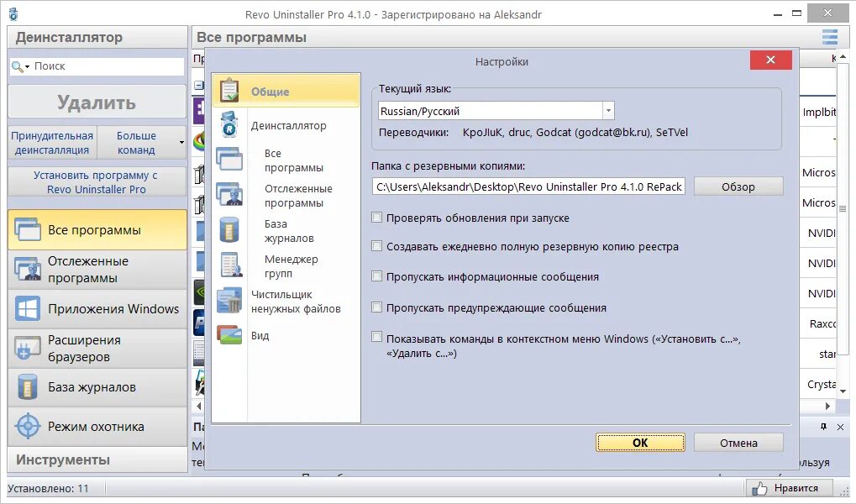
Task: Select База журналов in settings tree
Action: point(289,231)
